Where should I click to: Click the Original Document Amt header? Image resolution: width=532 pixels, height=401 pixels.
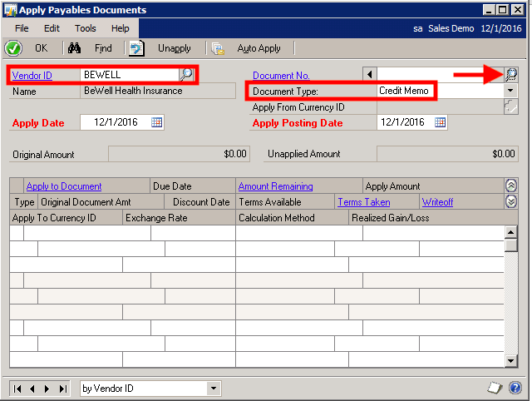click(x=101, y=202)
